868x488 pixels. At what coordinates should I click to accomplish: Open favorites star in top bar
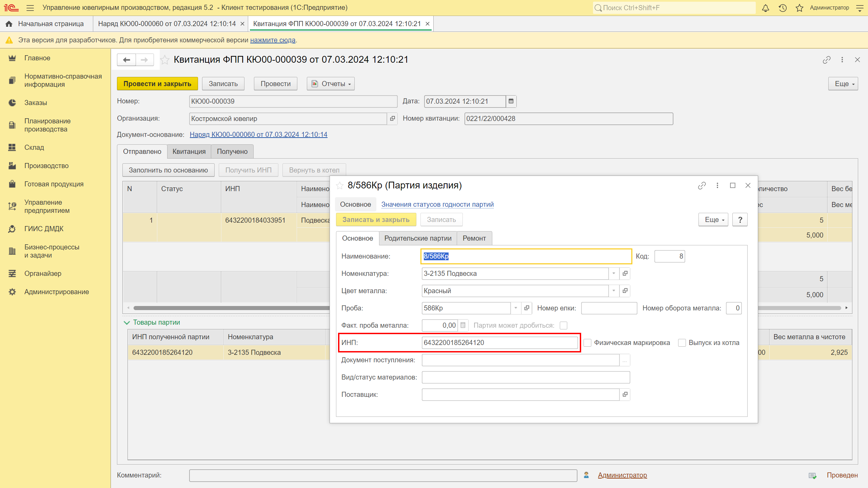click(x=800, y=8)
